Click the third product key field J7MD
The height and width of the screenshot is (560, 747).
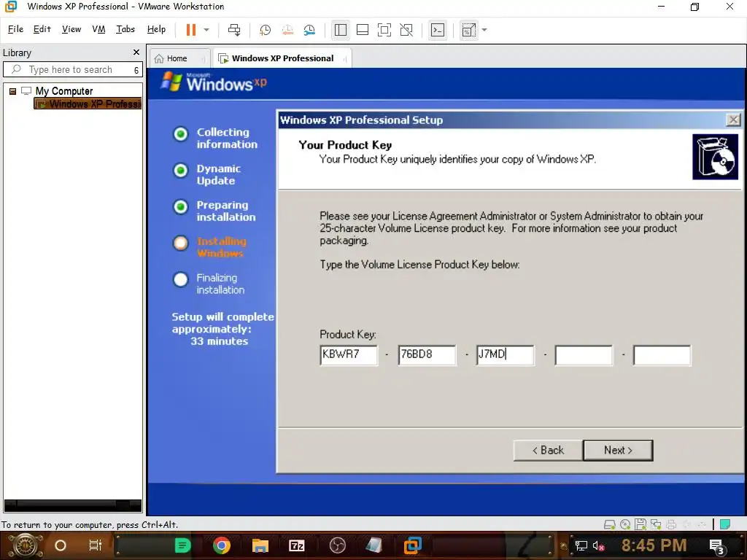click(x=505, y=355)
